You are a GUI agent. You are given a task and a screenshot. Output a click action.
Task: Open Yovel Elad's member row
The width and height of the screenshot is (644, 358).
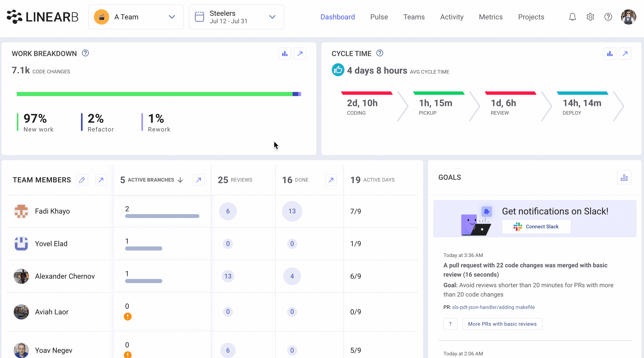212,244
